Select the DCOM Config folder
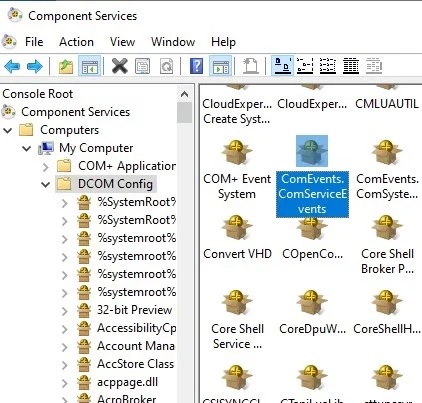 [115, 184]
